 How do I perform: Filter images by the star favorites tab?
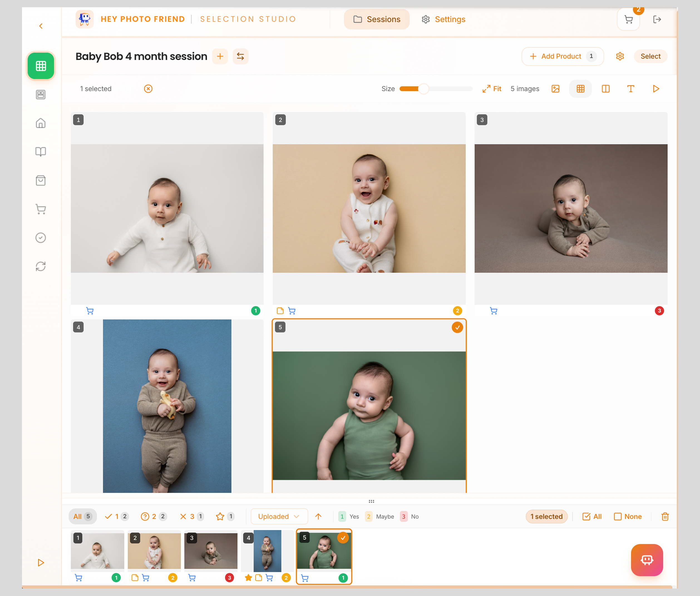click(225, 516)
